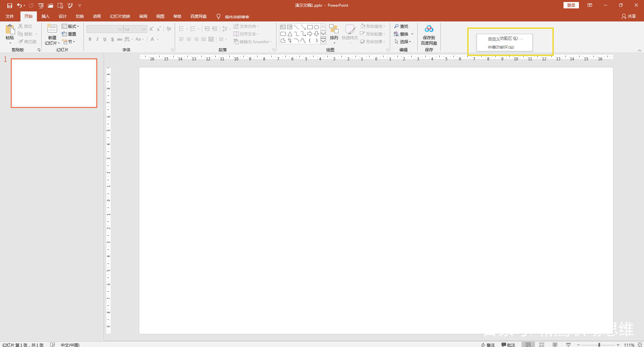
Task: Click the 备注 (Notes) status bar button
Action: pyautogui.click(x=488, y=345)
